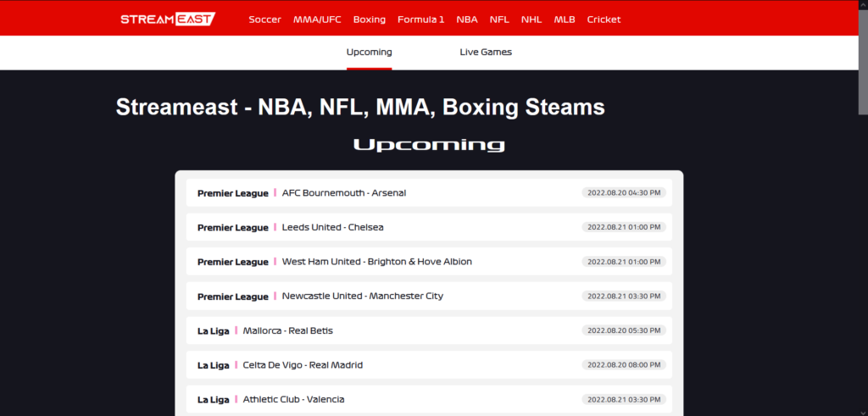Select Boxing in the navigation bar

[369, 19]
